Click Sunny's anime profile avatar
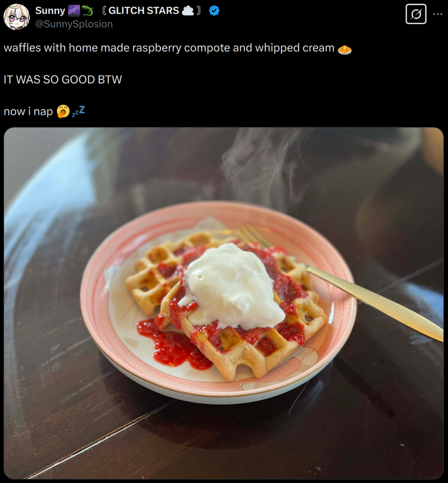 17,17
